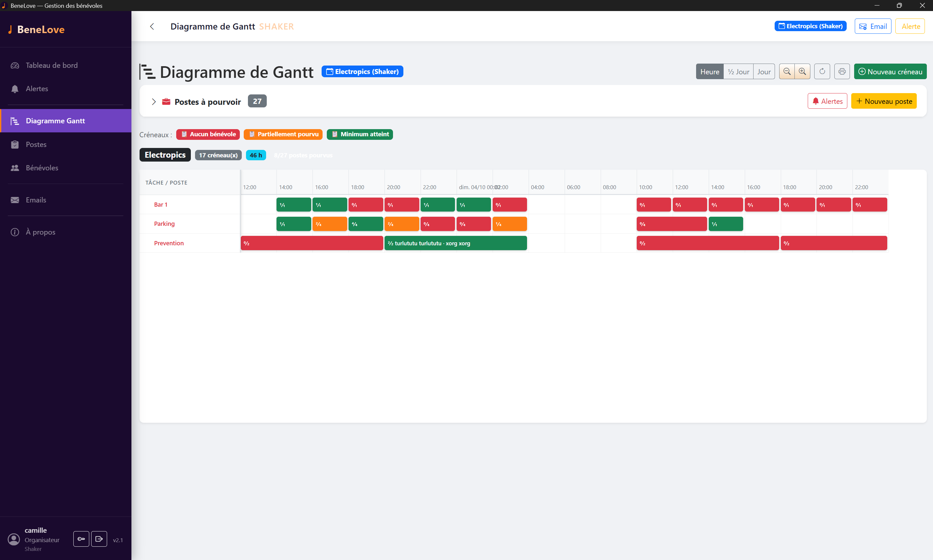Open Parking orange slot at 02:00 Sunday
Image resolution: width=933 pixels, height=560 pixels.
[510, 224]
